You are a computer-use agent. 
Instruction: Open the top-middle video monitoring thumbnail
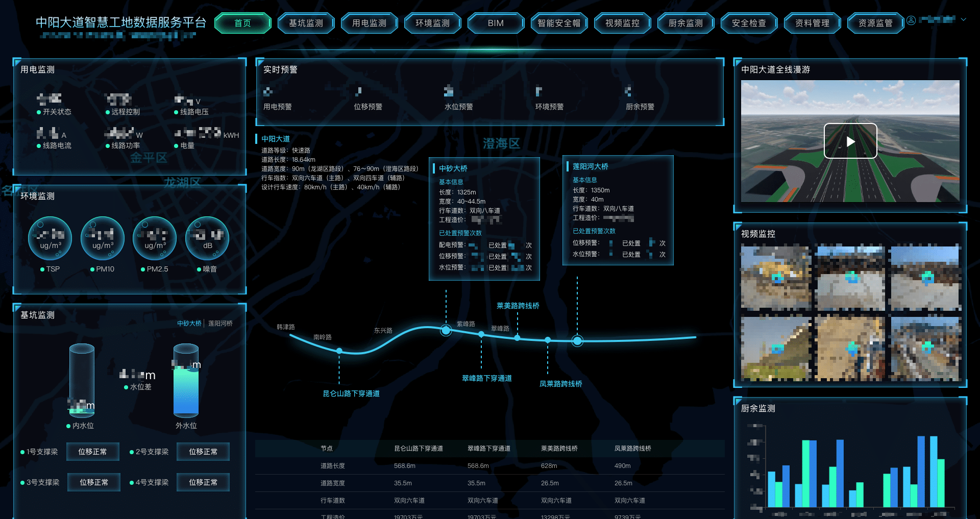(850, 279)
